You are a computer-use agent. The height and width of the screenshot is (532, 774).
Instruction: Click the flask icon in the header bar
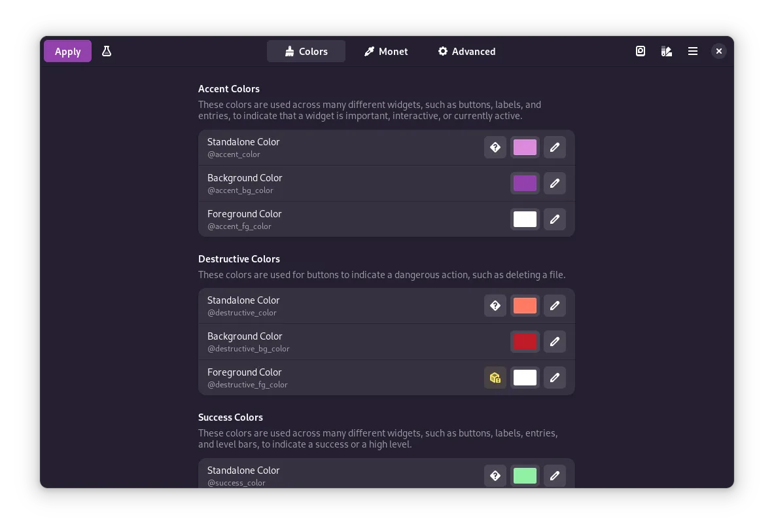pyautogui.click(x=107, y=50)
